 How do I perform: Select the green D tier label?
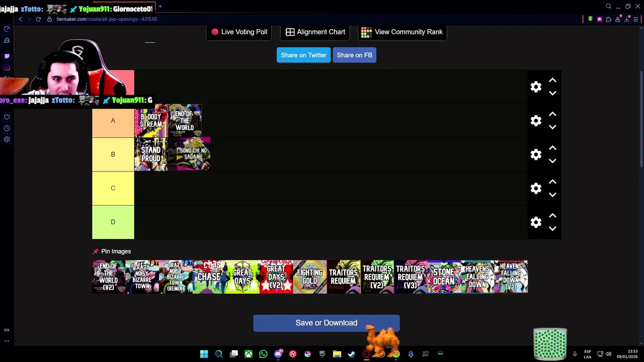[x=113, y=222]
